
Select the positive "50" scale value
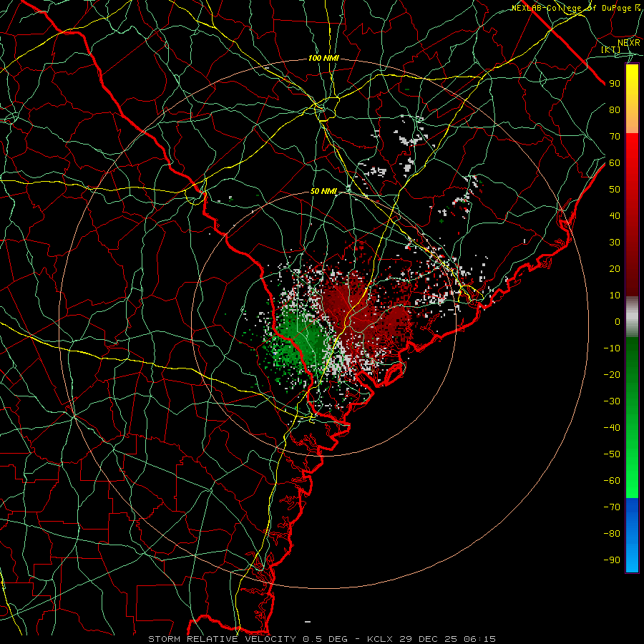click(x=615, y=190)
